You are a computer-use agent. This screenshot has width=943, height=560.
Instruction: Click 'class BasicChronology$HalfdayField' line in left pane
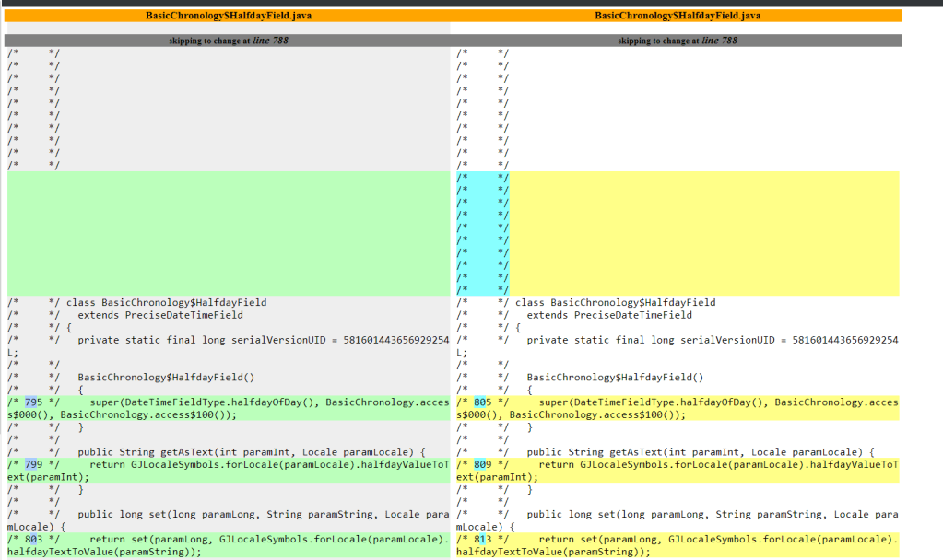166,302
